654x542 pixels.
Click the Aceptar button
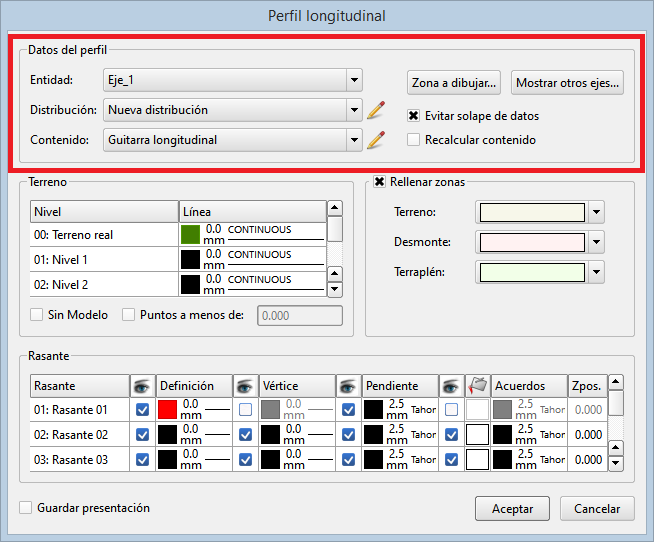[512, 509]
